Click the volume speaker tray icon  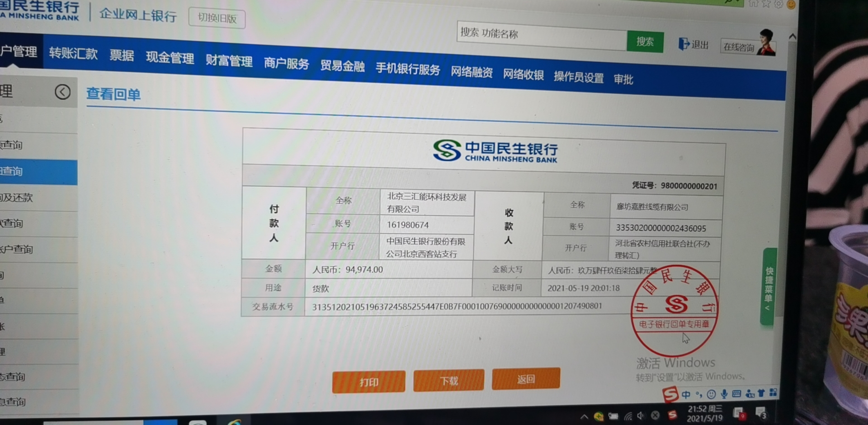coord(641,416)
